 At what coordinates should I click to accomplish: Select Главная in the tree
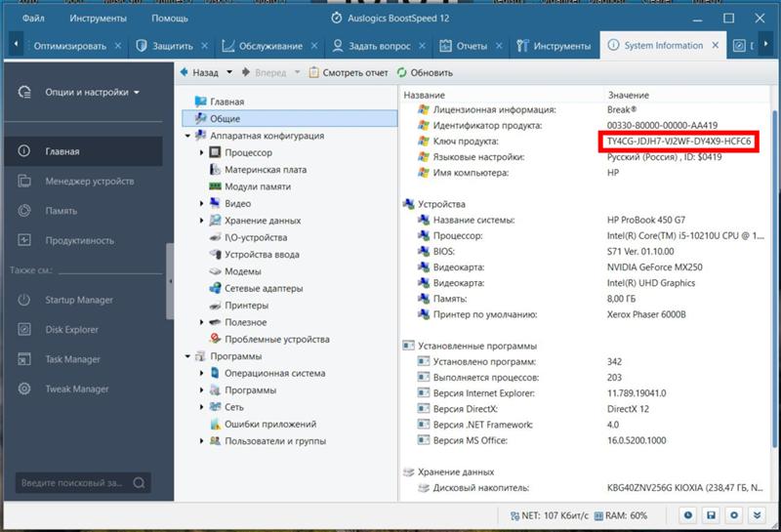[226, 102]
